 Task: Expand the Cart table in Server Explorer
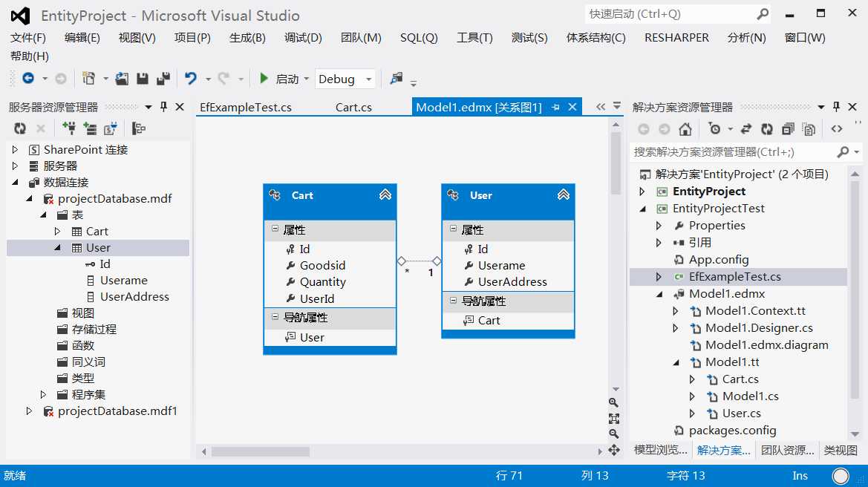click(x=58, y=232)
